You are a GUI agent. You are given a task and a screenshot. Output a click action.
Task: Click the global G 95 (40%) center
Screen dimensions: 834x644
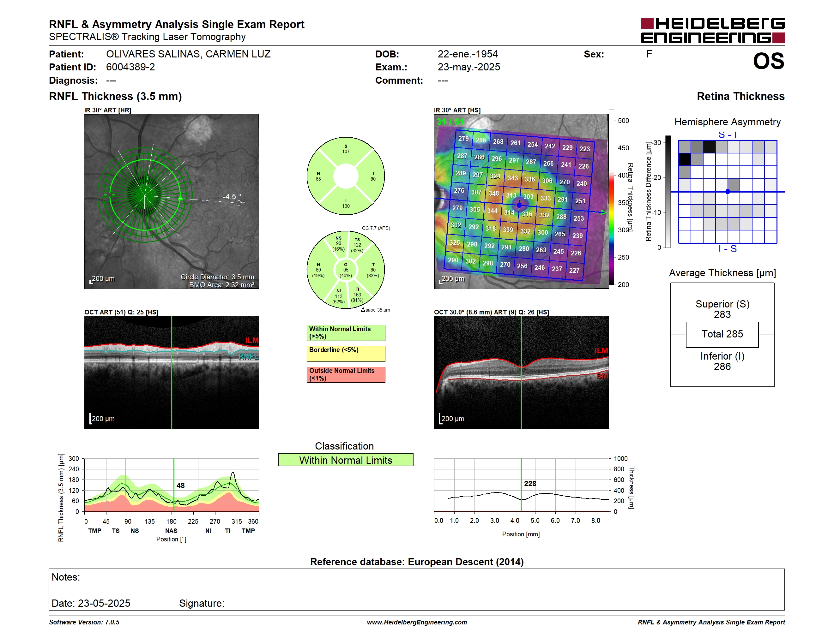346,270
